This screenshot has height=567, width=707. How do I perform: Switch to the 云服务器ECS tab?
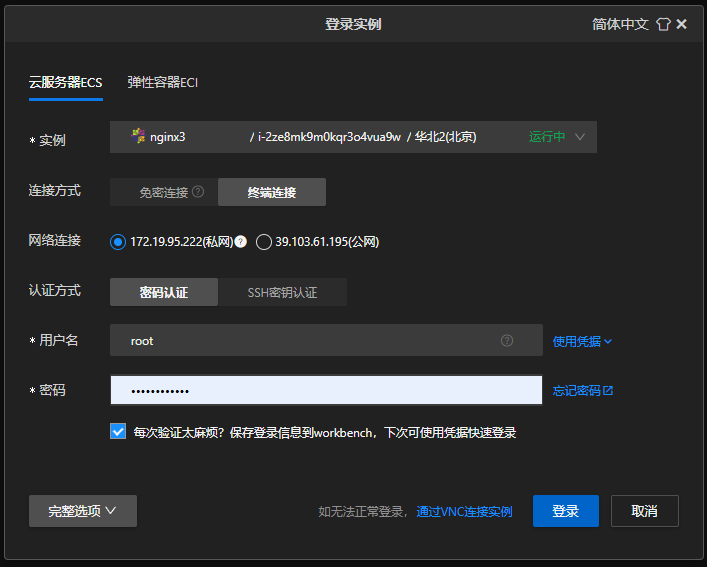pos(66,82)
